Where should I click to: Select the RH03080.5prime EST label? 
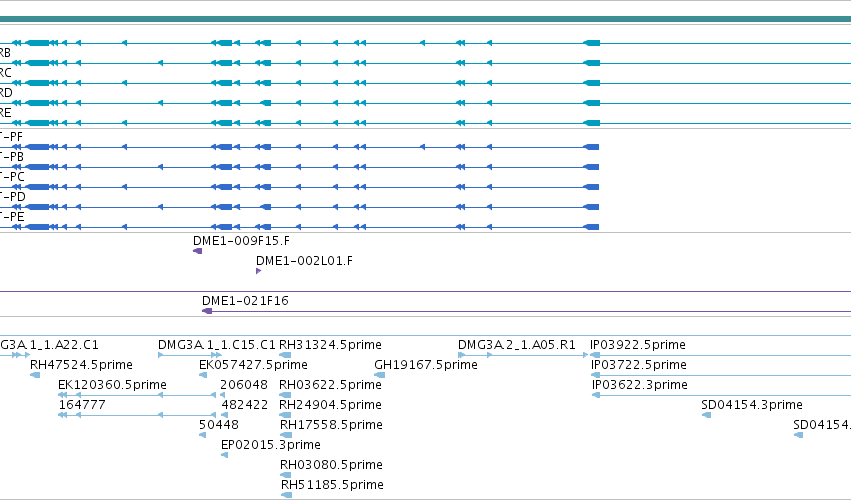point(331,465)
